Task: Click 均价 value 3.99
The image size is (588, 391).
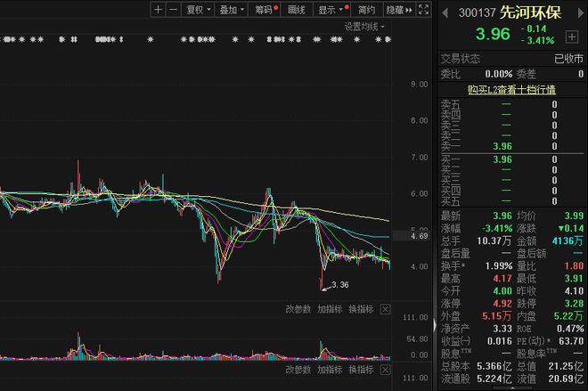Action: [x=574, y=216]
